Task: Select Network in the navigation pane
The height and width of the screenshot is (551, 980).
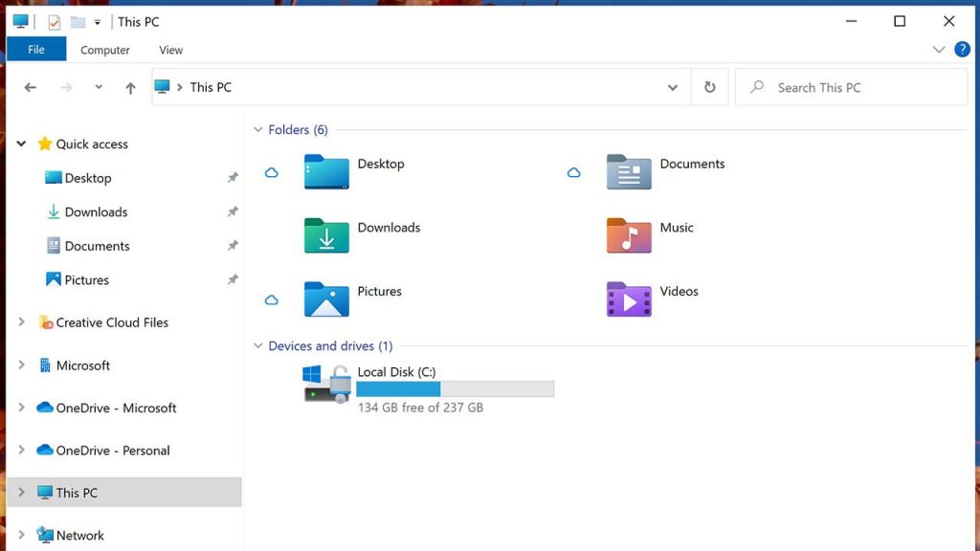Action: click(x=79, y=536)
